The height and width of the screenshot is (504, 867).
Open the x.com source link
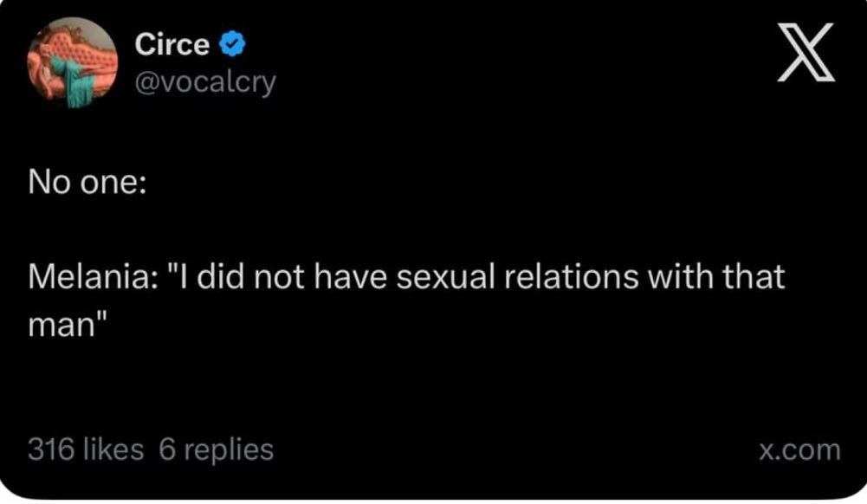point(799,450)
